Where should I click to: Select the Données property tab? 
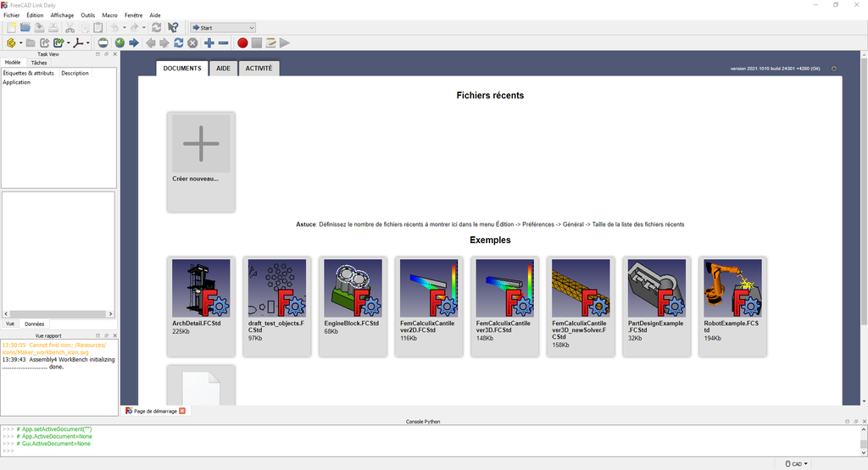34,324
